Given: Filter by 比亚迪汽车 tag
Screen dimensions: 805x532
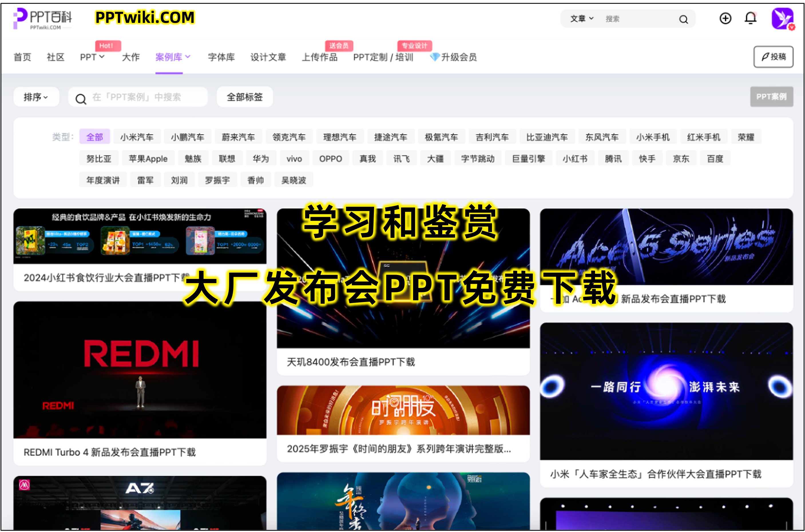Looking at the screenshot, I should click(547, 137).
